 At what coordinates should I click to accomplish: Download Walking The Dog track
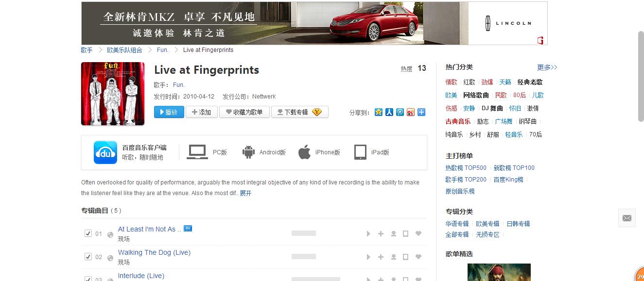click(394, 257)
